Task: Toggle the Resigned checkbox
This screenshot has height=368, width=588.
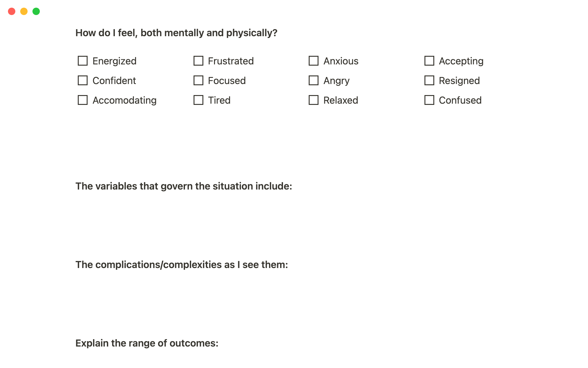Action: pyautogui.click(x=429, y=80)
